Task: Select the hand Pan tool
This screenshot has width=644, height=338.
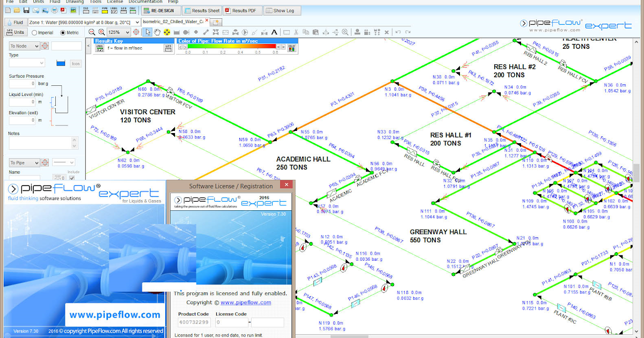Action: tap(157, 32)
